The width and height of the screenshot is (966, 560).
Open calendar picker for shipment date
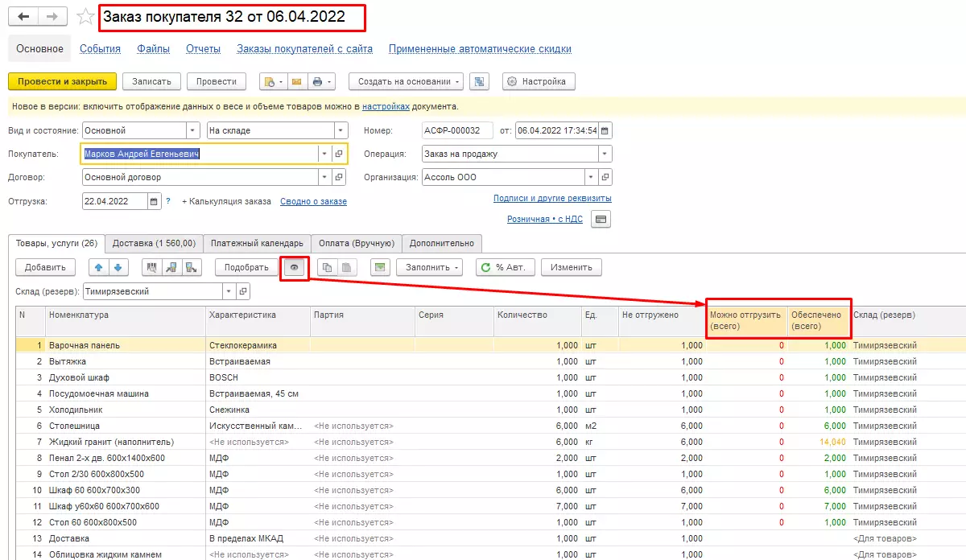click(155, 201)
